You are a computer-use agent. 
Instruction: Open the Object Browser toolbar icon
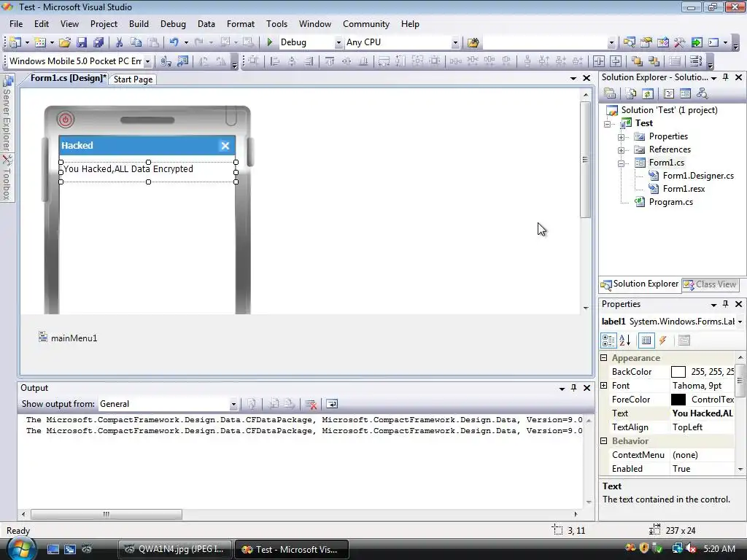[x=662, y=42]
